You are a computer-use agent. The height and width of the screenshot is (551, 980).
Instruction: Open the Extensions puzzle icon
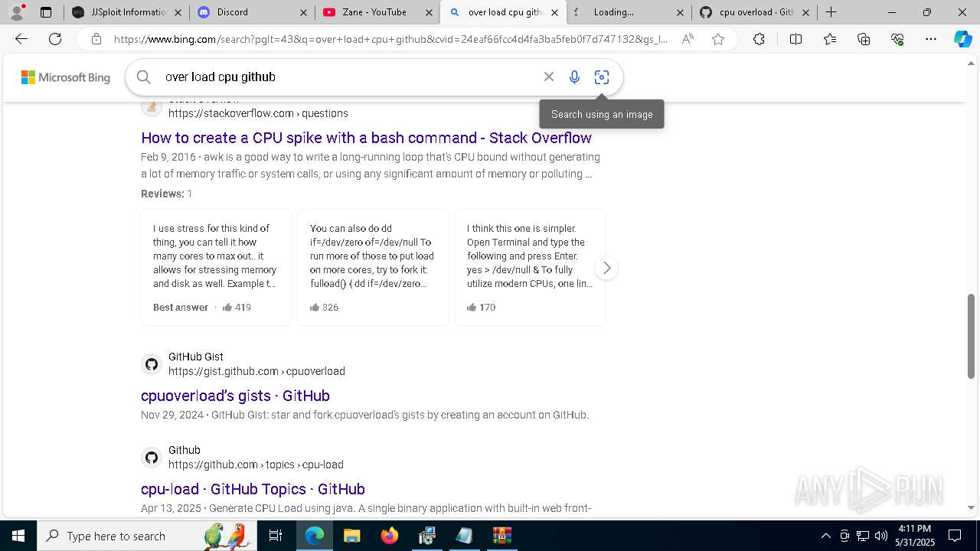pyautogui.click(x=759, y=39)
